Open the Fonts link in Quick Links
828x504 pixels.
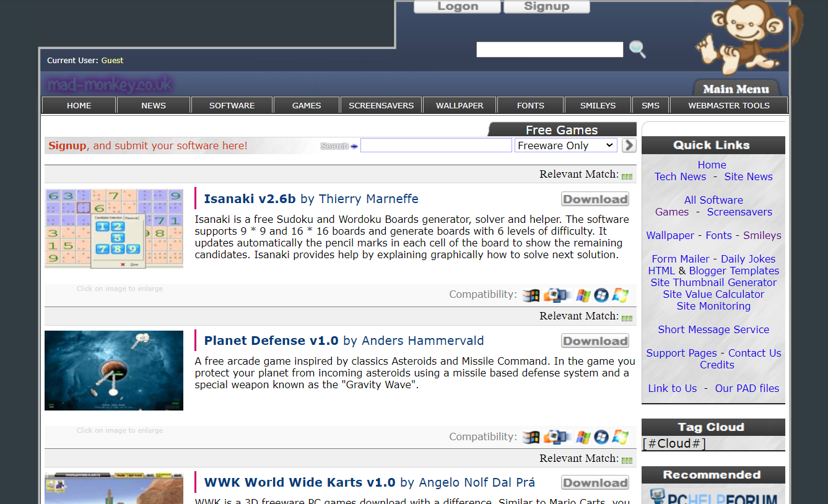pyautogui.click(x=719, y=235)
